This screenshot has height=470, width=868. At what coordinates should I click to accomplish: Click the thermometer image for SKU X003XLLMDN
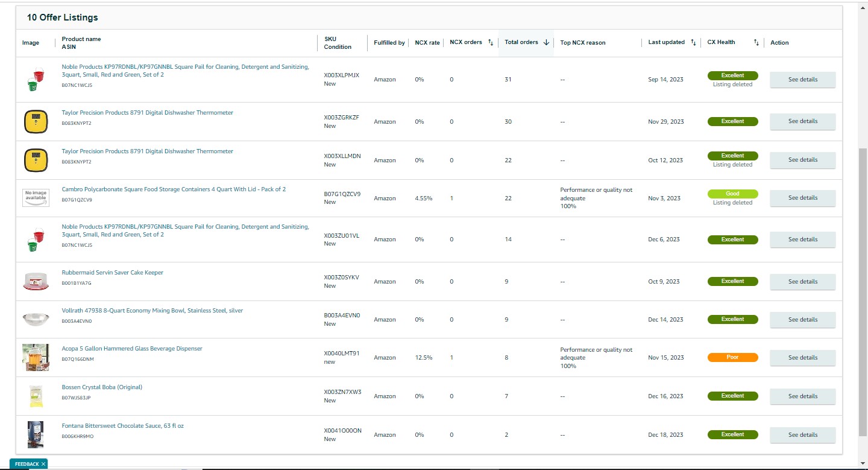click(36, 160)
